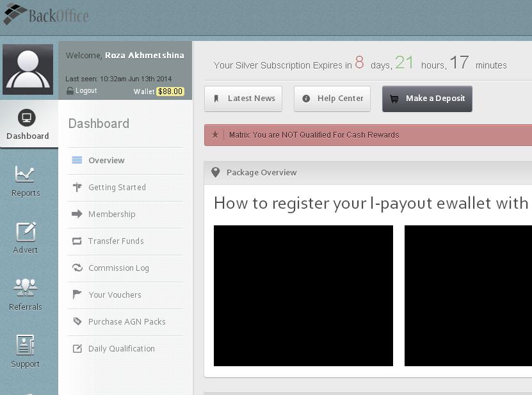Click the Membership arrow icon
This screenshot has width=532, height=395.
77,214
